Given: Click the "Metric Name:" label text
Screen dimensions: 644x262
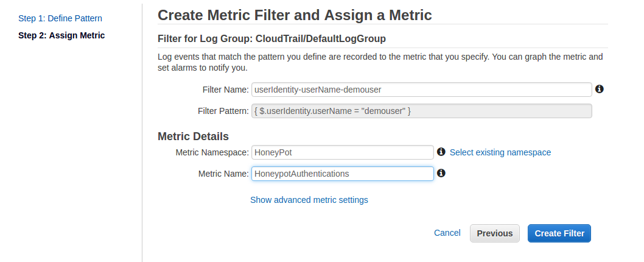Looking at the screenshot, I should [223, 174].
